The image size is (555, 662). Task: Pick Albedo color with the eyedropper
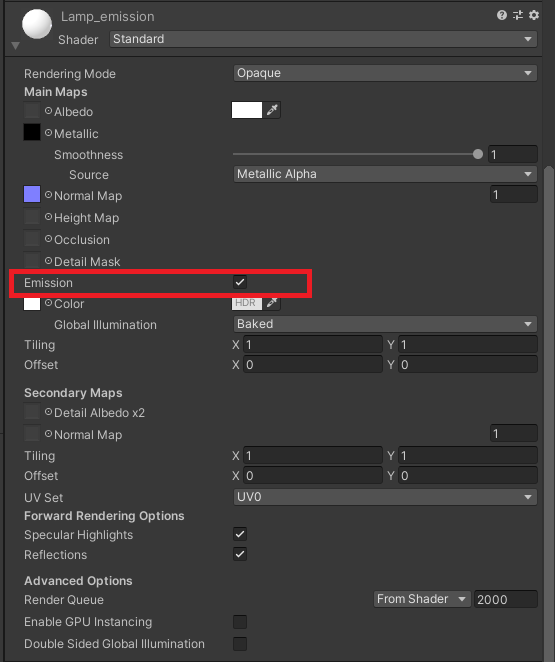point(272,110)
